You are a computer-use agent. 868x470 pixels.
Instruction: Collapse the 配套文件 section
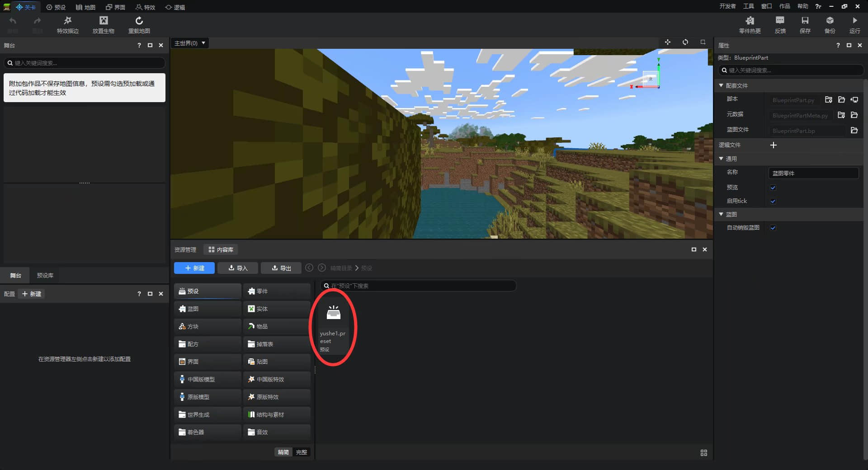[721, 85]
